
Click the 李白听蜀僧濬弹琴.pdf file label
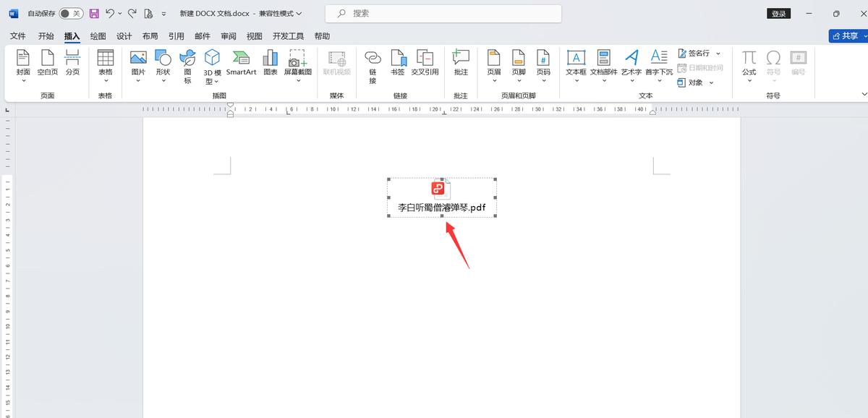click(441, 208)
